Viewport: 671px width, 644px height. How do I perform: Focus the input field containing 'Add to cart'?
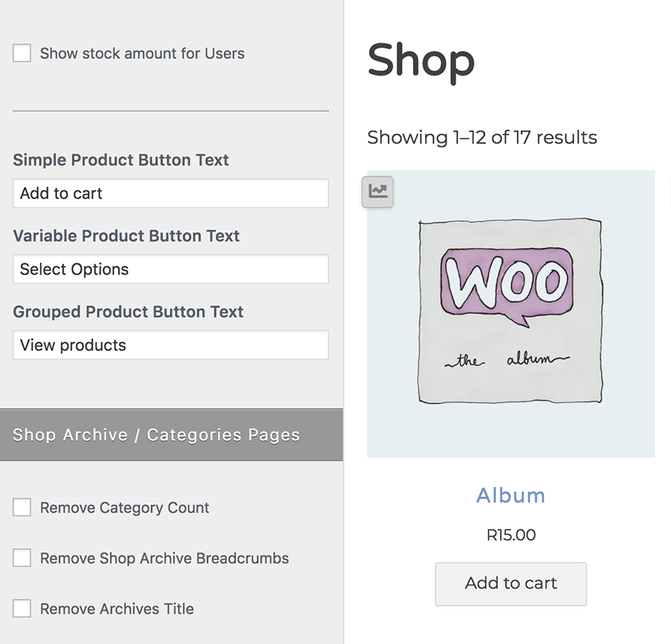coord(171,193)
